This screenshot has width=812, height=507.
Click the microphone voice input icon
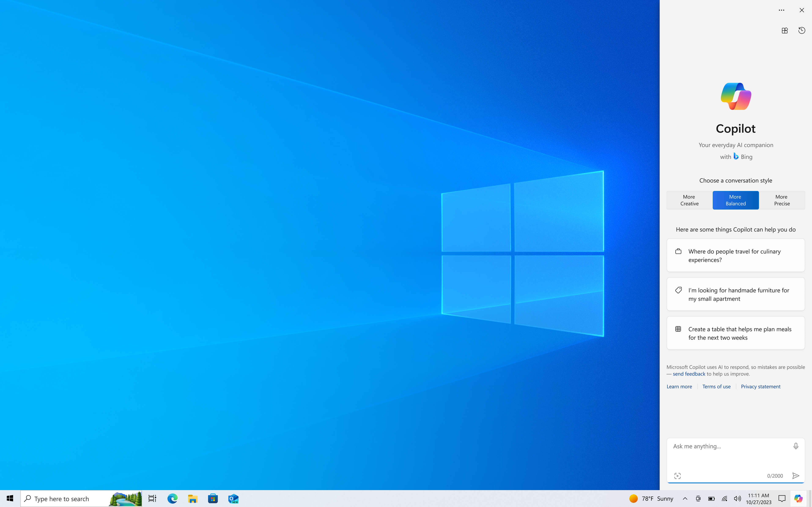pyautogui.click(x=796, y=446)
